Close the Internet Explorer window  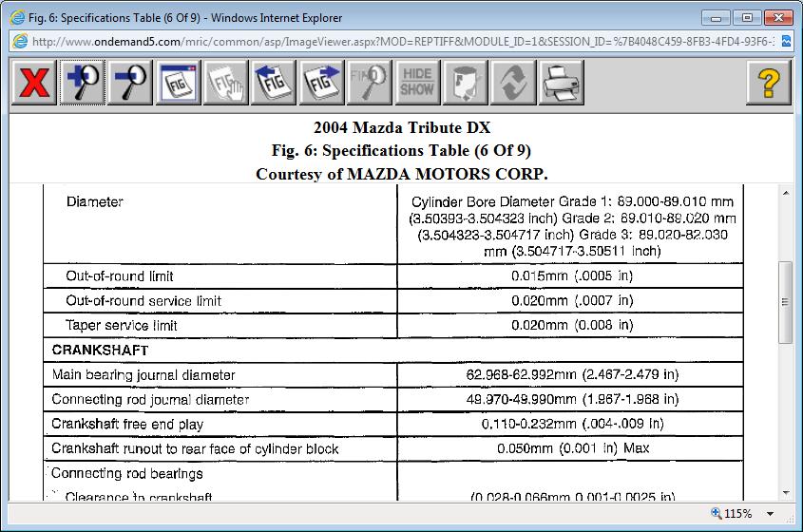pyautogui.click(x=778, y=18)
